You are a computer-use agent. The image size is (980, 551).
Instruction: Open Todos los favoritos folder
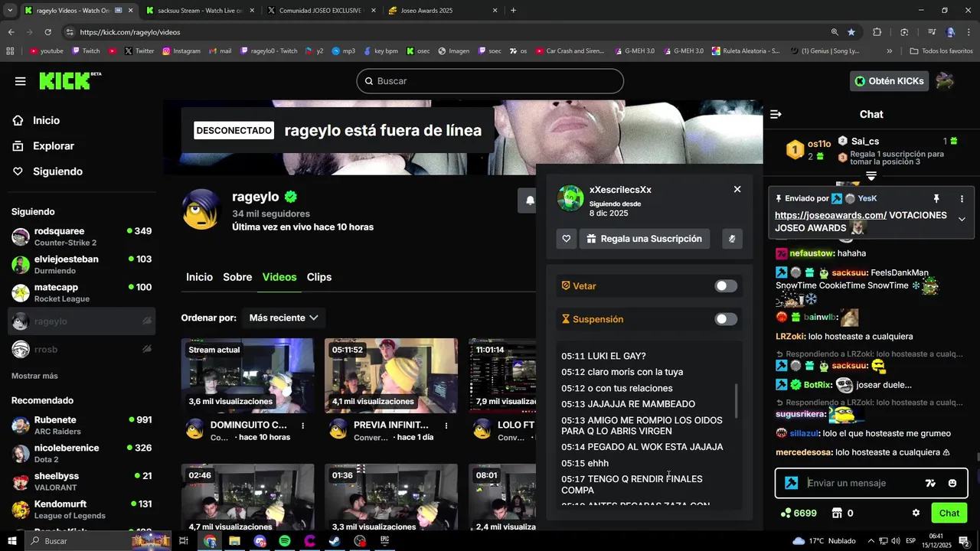click(x=941, y=51)
